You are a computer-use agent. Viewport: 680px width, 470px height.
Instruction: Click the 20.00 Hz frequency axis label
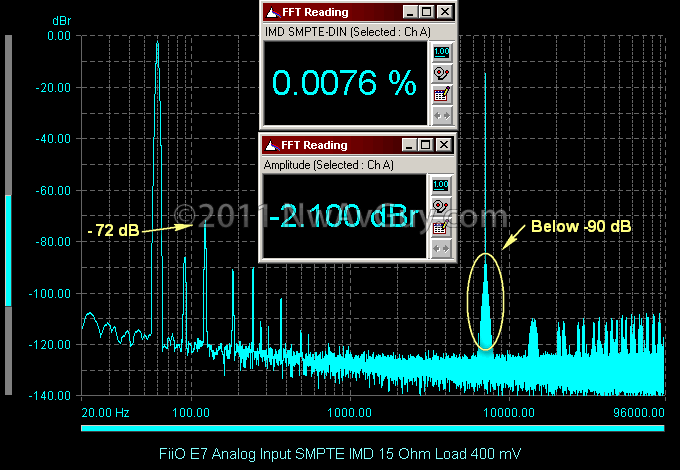[105, 412]
